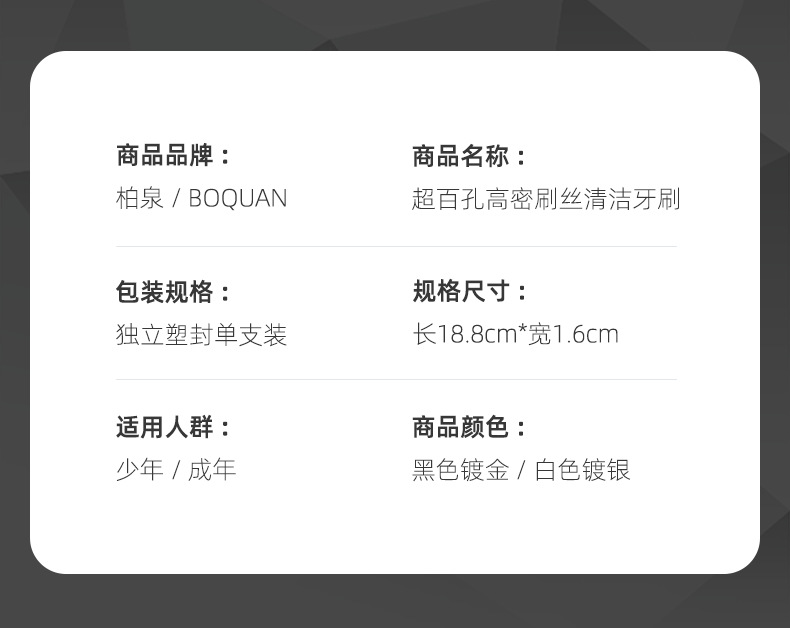790x628 pixels.
Task: Click the 商品品牌 label
Action: (x=165, y=156)
